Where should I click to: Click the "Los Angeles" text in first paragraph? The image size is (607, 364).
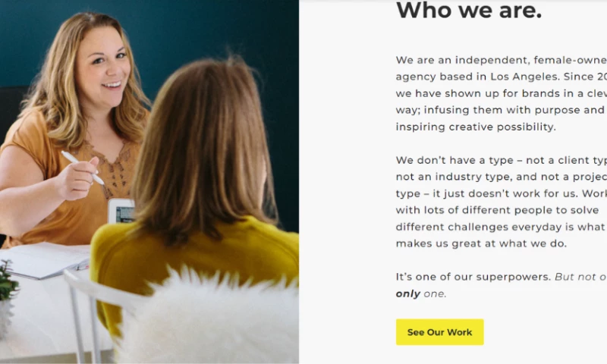tap(511, 77)
